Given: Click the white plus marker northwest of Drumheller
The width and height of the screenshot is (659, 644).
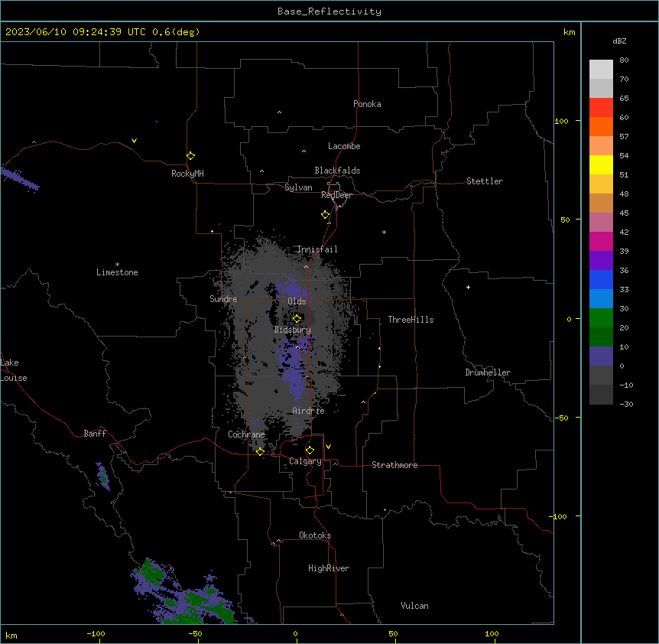Looking at the screenshot, I should (x=468, y=287).
